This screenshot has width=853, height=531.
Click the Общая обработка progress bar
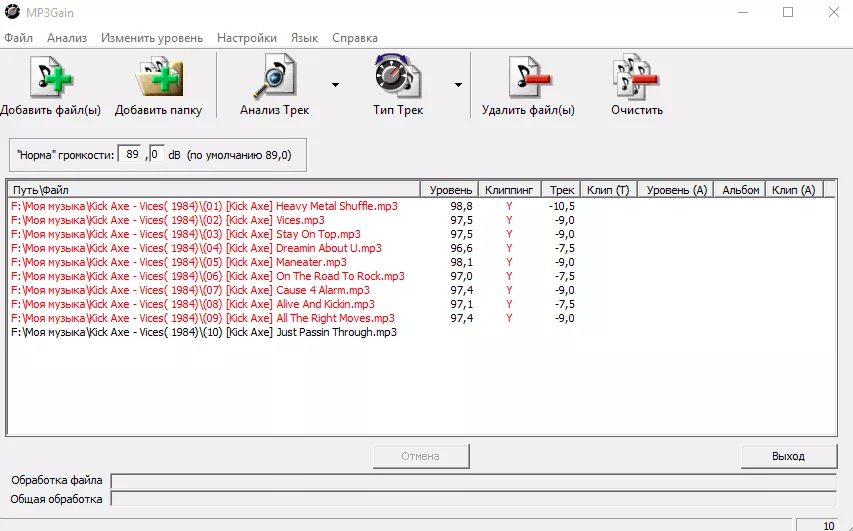coord(473,499)
